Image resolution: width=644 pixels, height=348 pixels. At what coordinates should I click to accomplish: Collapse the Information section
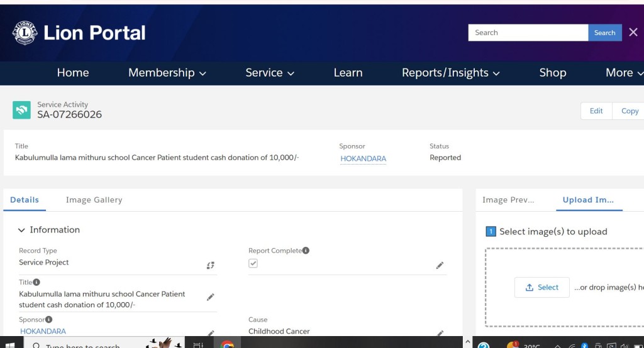[x=21, y=231]
